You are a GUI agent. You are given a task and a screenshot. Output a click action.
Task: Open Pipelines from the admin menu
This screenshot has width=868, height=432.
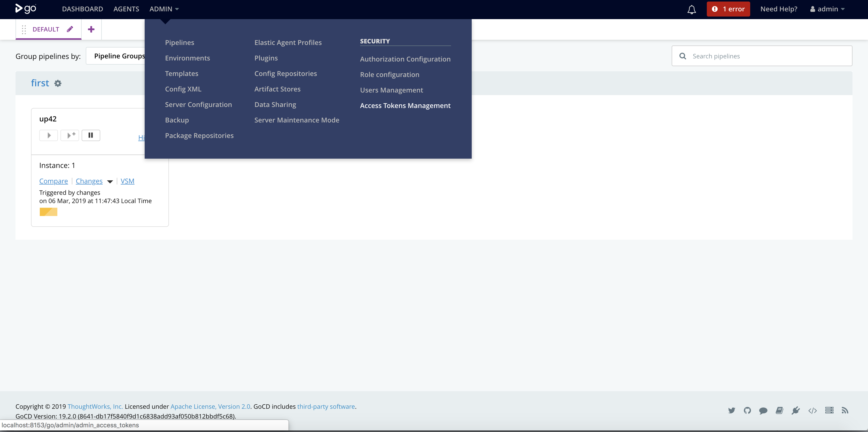tap(180, 42)
